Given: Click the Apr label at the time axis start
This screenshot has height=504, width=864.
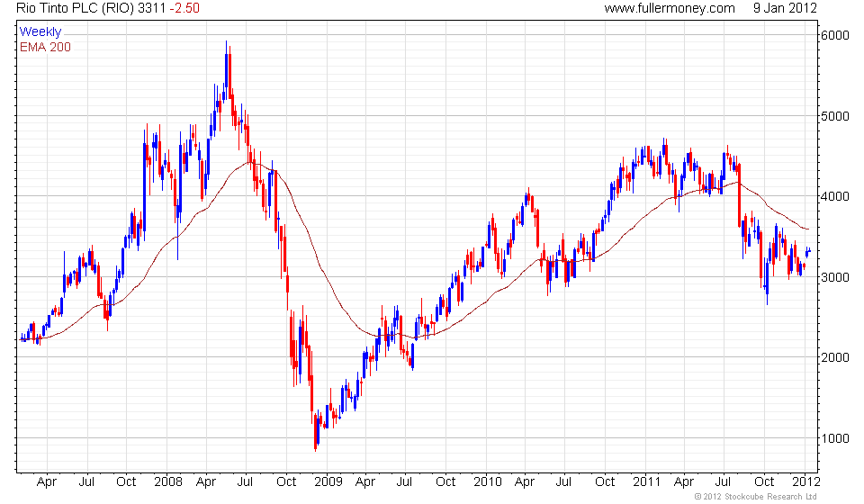Looking at the screenshot, I should (x=47, y=482).
